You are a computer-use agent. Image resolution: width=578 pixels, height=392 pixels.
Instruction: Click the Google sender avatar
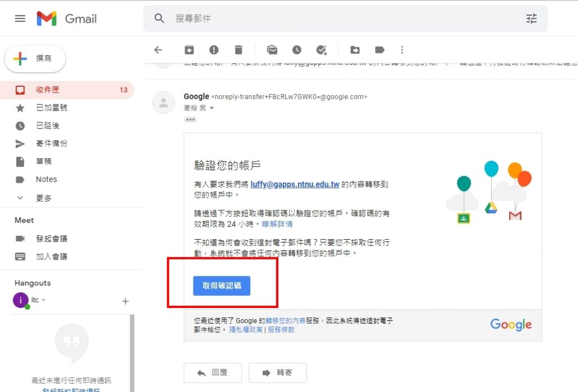coord(164,103)
